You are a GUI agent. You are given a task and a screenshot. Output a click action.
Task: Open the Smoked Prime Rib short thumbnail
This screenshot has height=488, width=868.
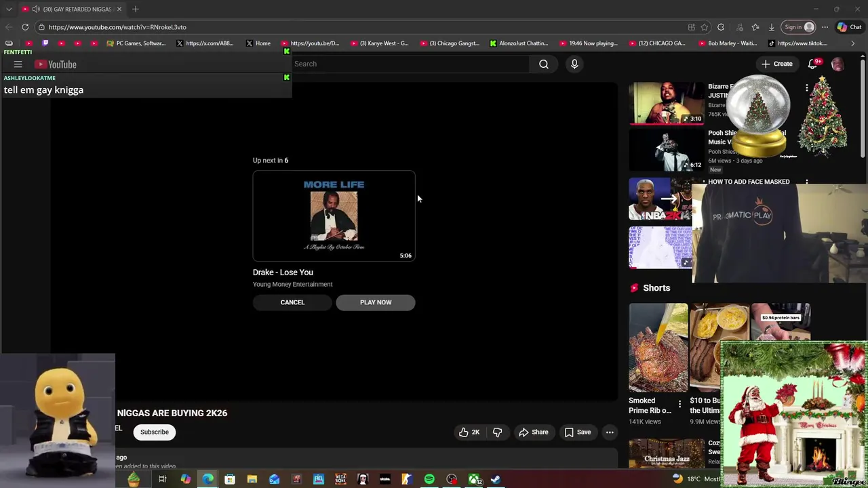(x=658, y=348)
